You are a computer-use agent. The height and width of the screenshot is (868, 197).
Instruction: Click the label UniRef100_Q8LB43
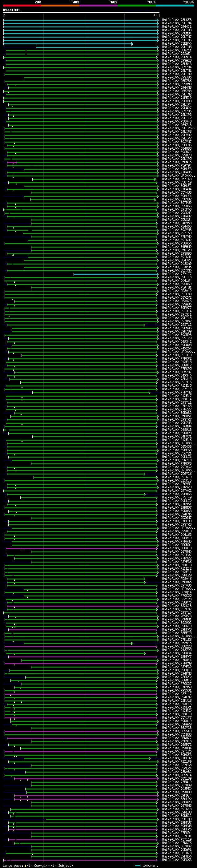click(x=176, y=64)
